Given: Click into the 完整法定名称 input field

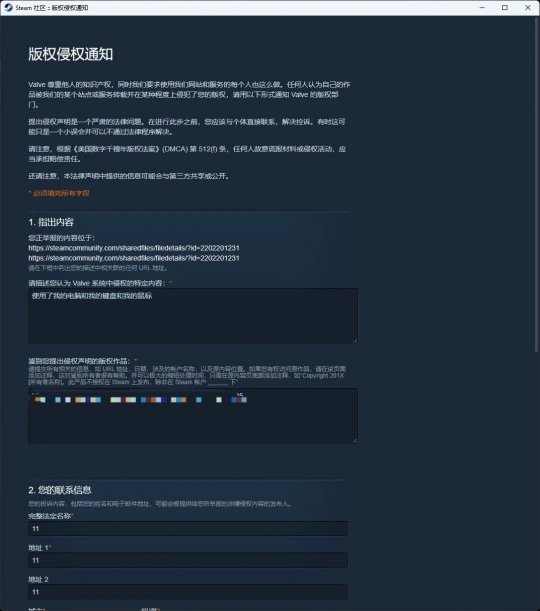Looking at the screenshot, I should pos(188,528).
